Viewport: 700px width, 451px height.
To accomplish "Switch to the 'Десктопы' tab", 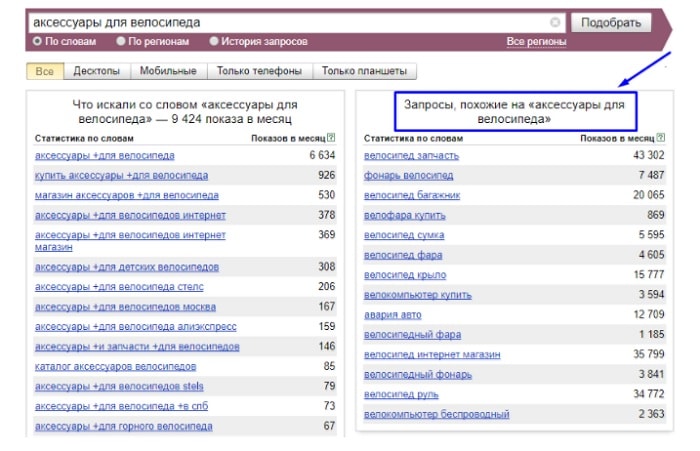I will point(96,72).
